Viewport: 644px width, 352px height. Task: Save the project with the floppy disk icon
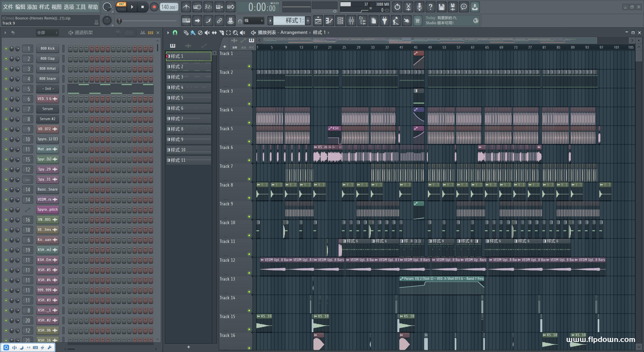point(441,7)
